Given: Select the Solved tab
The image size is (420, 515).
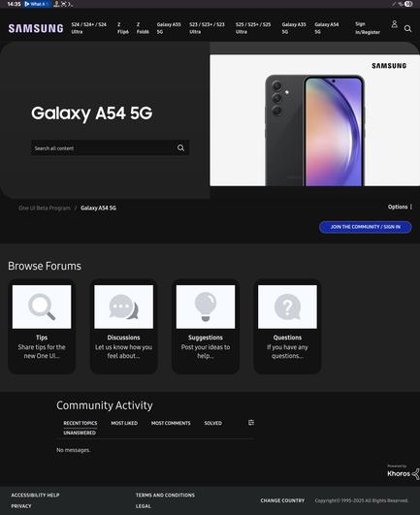Looking at the screenshot, I should pyautogui.click(x=212, y=423).
